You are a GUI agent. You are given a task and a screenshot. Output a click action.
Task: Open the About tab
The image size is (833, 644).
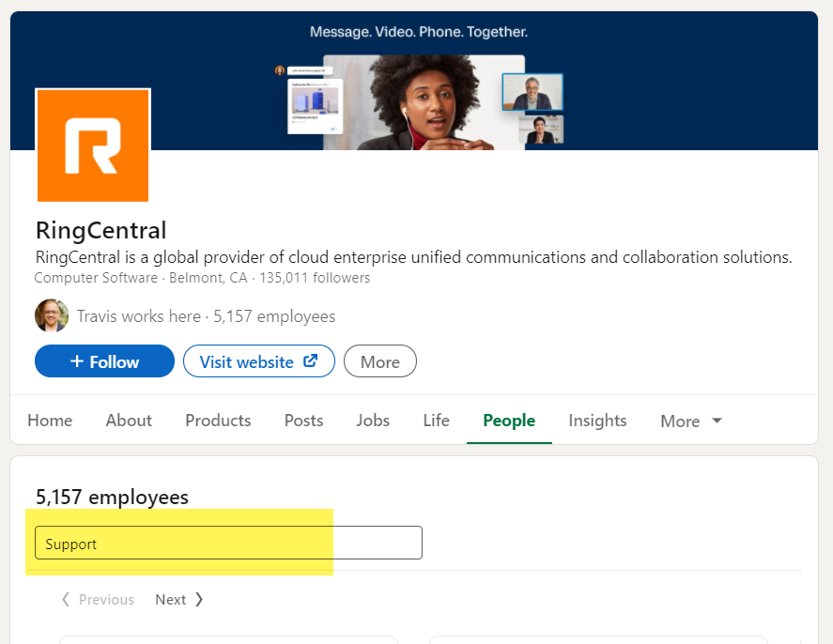coord(129,420)
